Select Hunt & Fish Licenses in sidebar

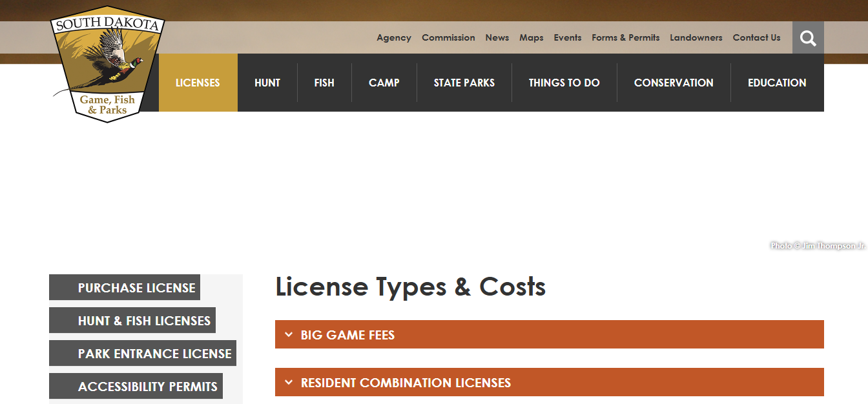tap(132, 321)
